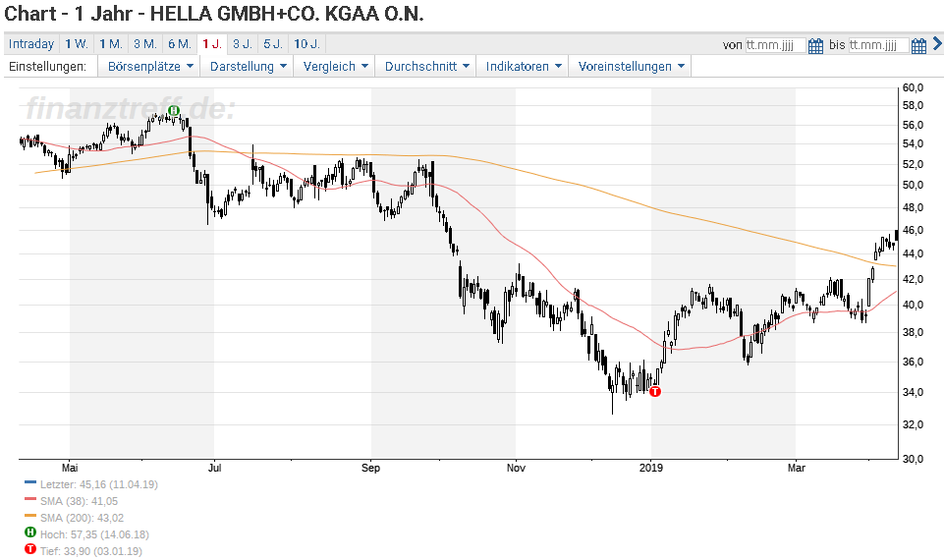Open the 'bis' date calendar picker icon
Viewport: 944px width, 560px height.
point(918,45)
